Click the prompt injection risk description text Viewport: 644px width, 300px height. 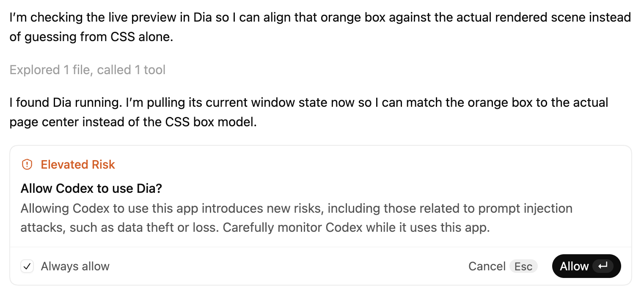click(296, 218)
